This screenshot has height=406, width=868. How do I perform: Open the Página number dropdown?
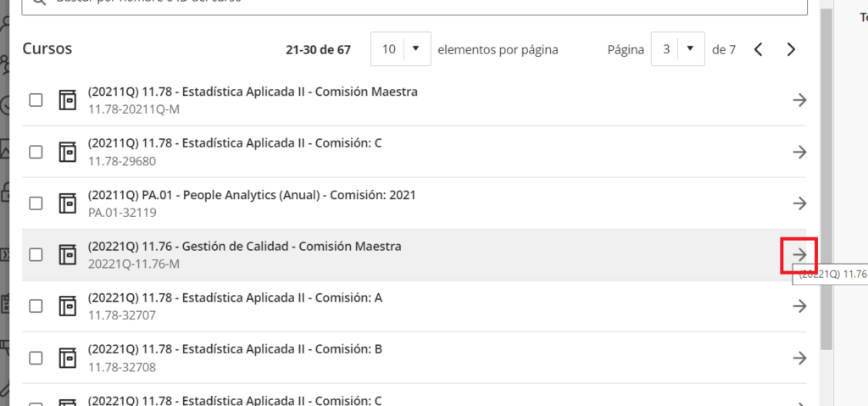(x=677, y=49)
